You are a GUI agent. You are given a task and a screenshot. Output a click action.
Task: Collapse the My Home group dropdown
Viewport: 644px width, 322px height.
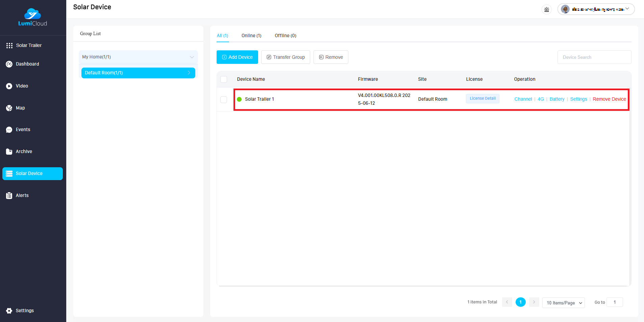point(192,57)
